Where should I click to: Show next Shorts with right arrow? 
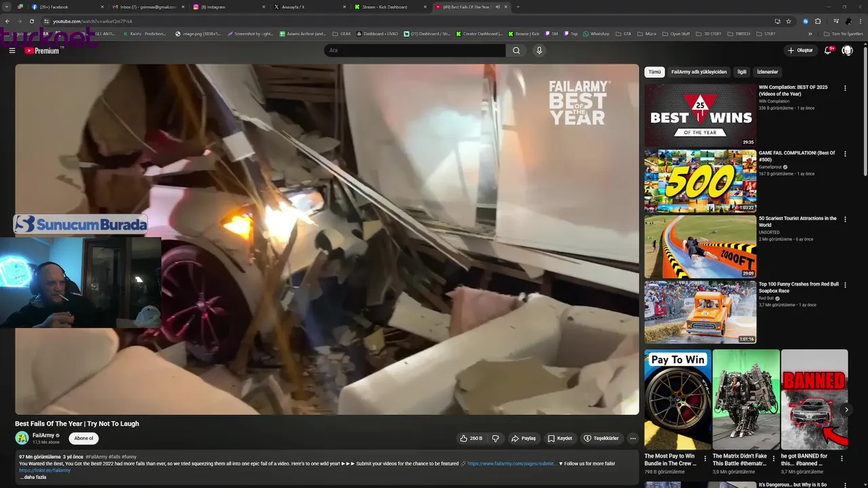[x=846, y=409]
